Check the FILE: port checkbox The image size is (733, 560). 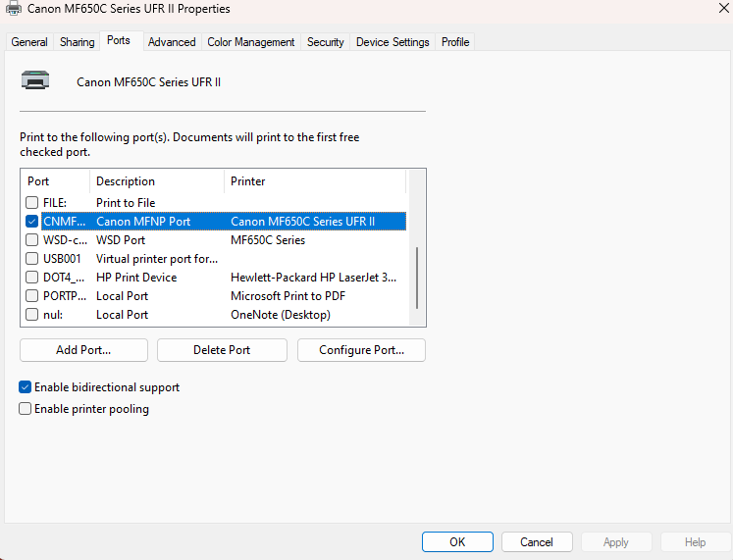click(32, 203)
